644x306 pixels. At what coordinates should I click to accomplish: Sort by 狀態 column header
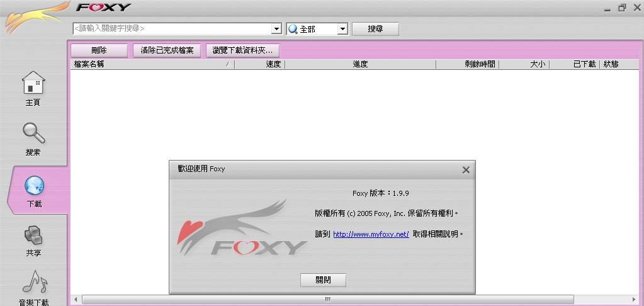click(x=619, y=64)
